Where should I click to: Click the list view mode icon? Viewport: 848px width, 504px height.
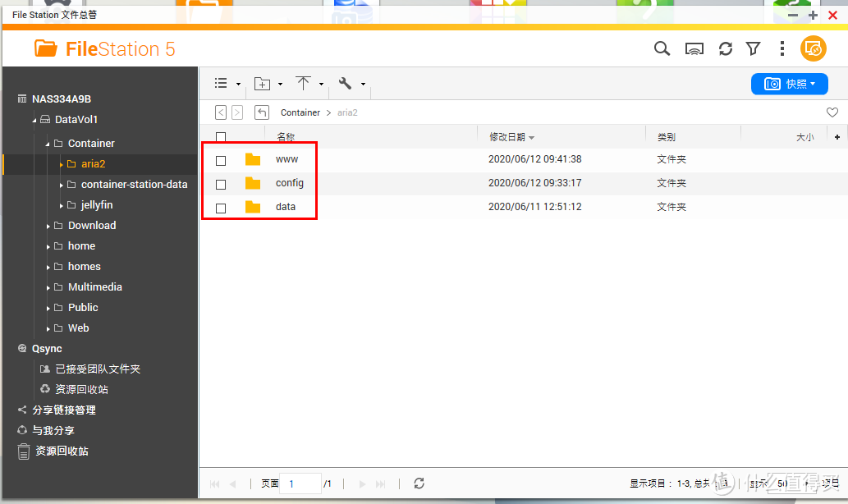coord(221,83)
